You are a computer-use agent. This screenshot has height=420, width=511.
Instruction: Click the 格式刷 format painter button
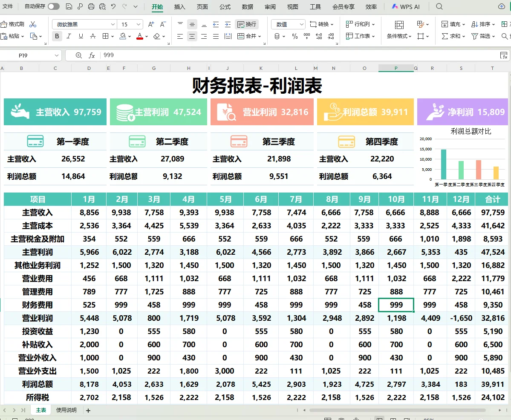click(12, 24)
